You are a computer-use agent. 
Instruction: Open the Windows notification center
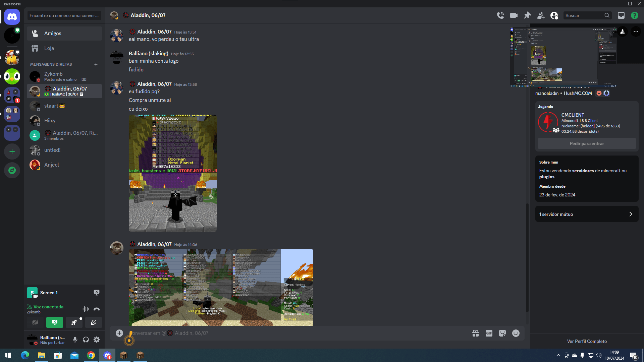(x=634, y=355)
